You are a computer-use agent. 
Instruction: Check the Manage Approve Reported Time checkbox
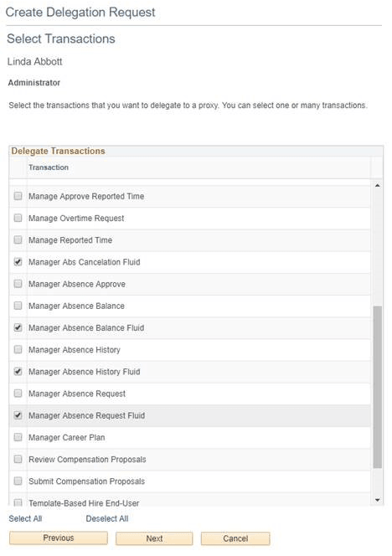[18, 196]
